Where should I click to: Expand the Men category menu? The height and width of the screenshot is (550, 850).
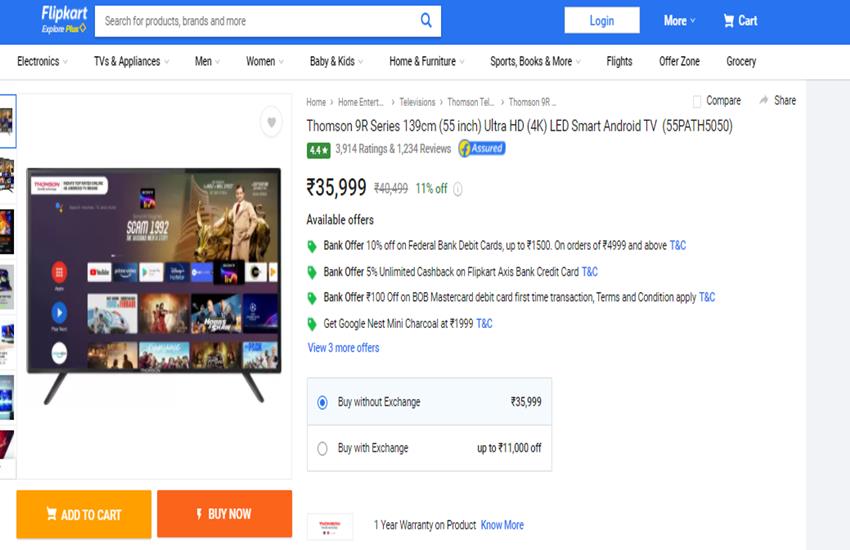pos(207,61)
